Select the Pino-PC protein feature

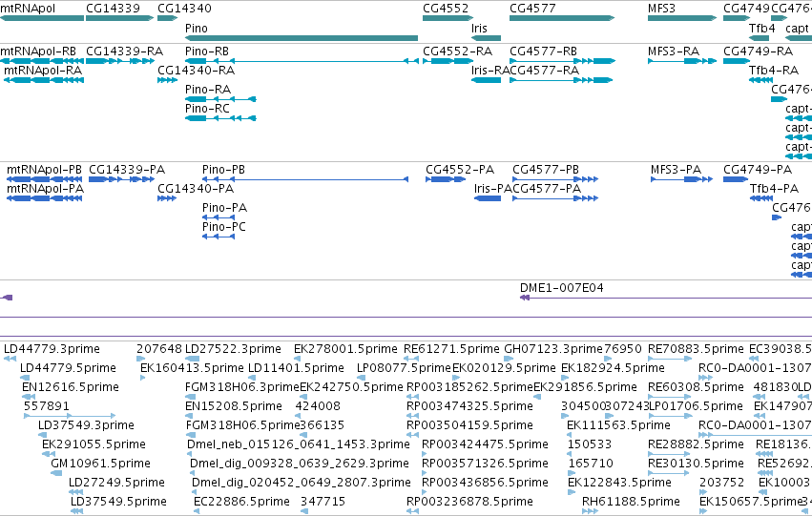(x=219, y=237)
